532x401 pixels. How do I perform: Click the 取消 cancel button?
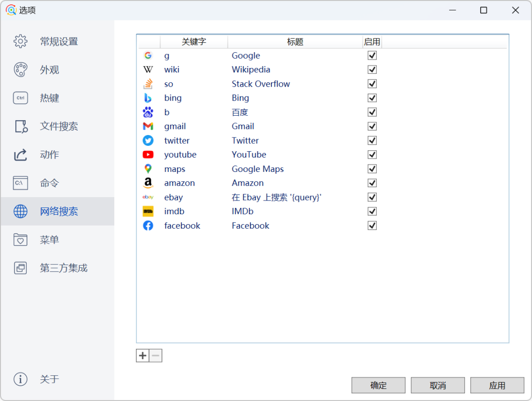(438, 385)
